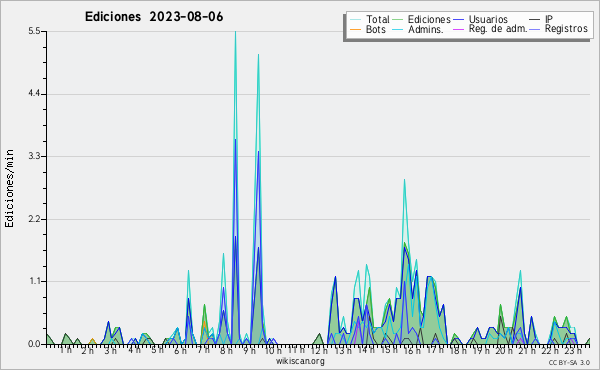Click the 'Reg. de adm.' legend label
Screen dimensions: 600x370
coord(498,29)
